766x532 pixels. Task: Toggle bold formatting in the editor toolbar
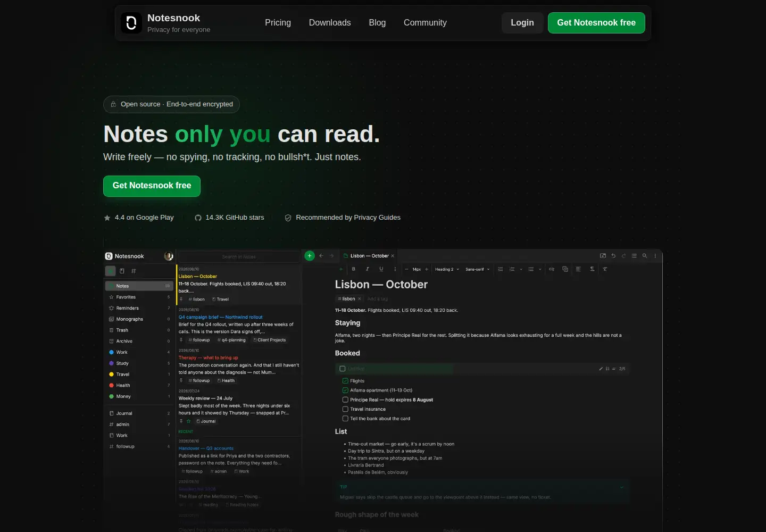point(354,269)
